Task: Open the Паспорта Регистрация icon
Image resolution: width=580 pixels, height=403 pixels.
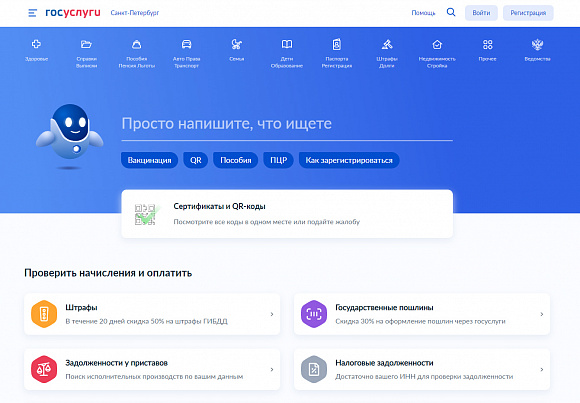Action: point(337,44)
